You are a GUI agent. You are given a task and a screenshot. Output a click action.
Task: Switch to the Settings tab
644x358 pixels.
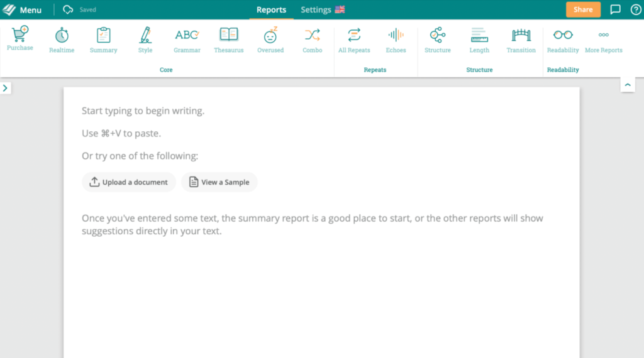tap(322, 10)
